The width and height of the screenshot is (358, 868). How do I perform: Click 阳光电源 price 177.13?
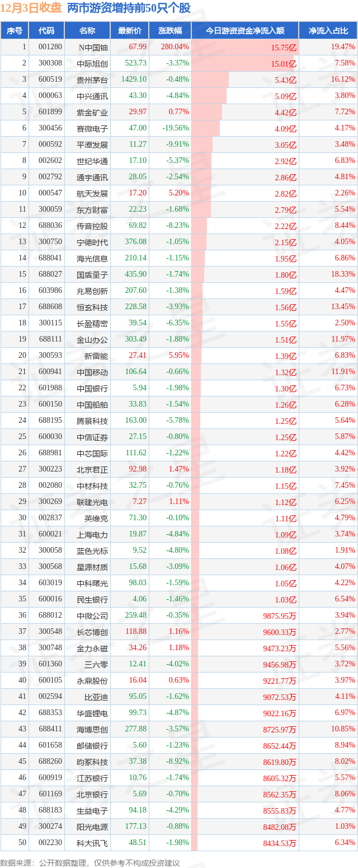[x=136, y=827]
